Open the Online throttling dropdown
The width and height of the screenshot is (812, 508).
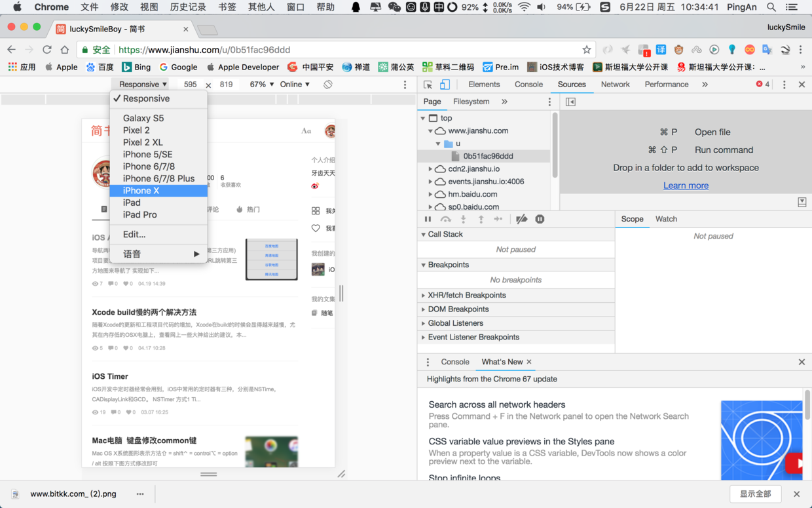pyautogui.click(x=295, y=85)
